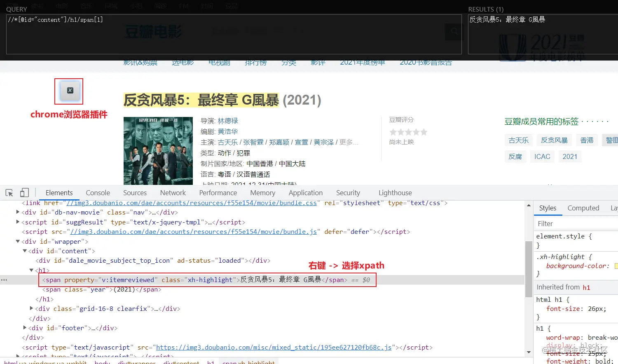
Task: Open the Security tab
Action: point(348,193)
